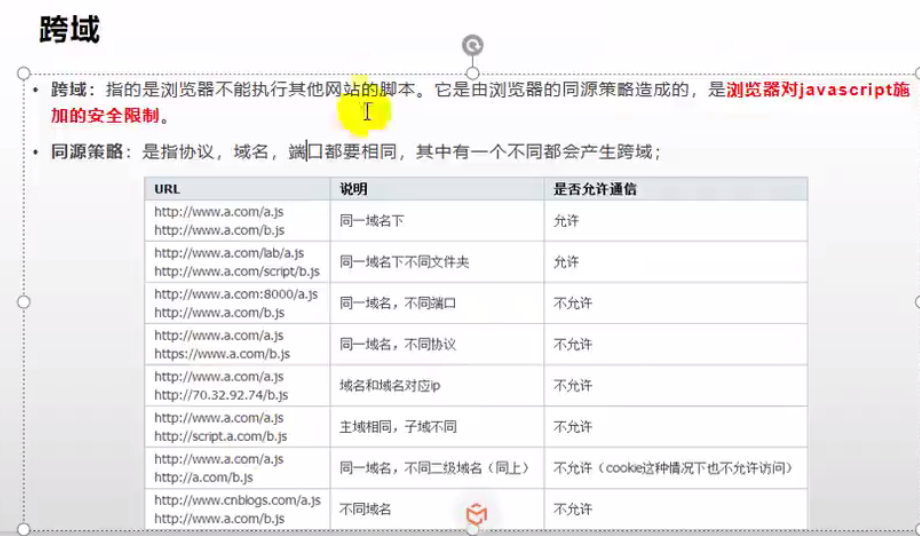This screenshot has width=920, height=536.
Task: Click the URL https://www.a.com/b.js
Action: [x=222, y=354]
